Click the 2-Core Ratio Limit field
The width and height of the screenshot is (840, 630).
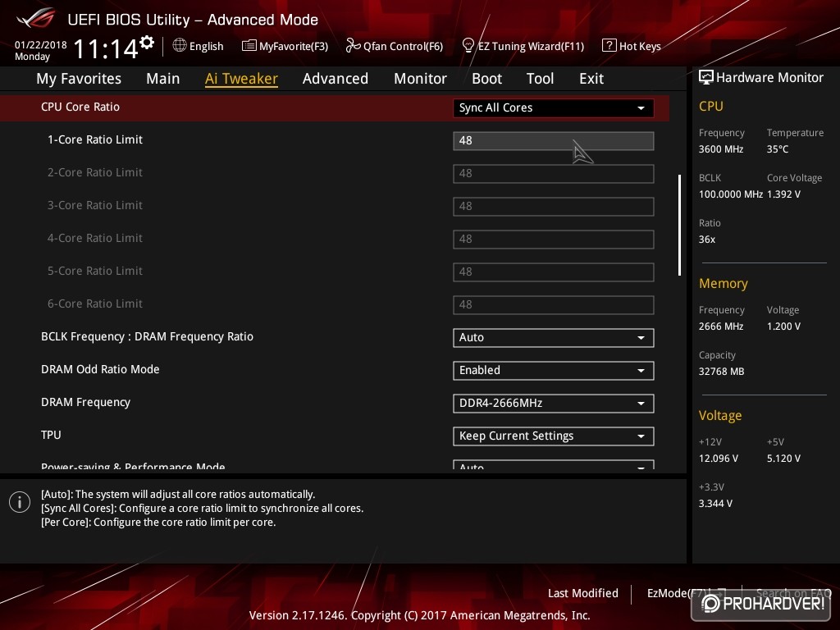553,174
